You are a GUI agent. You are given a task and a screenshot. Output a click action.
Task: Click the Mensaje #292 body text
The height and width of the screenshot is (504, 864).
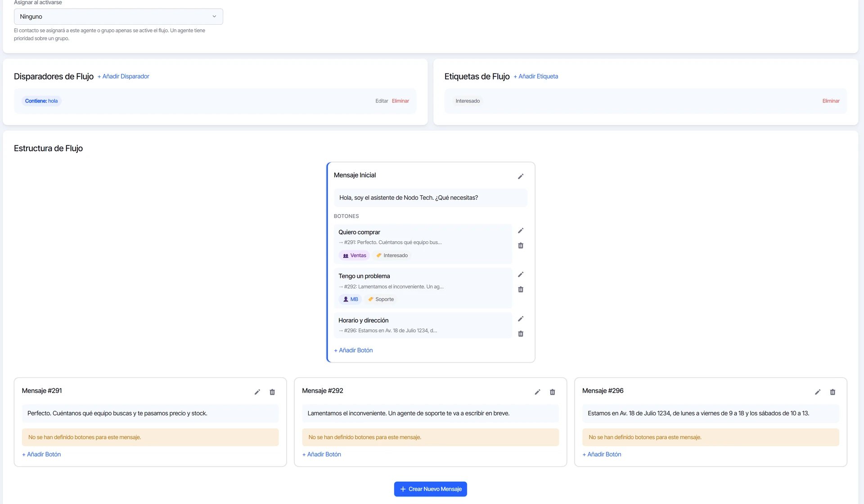pos(409,413)
